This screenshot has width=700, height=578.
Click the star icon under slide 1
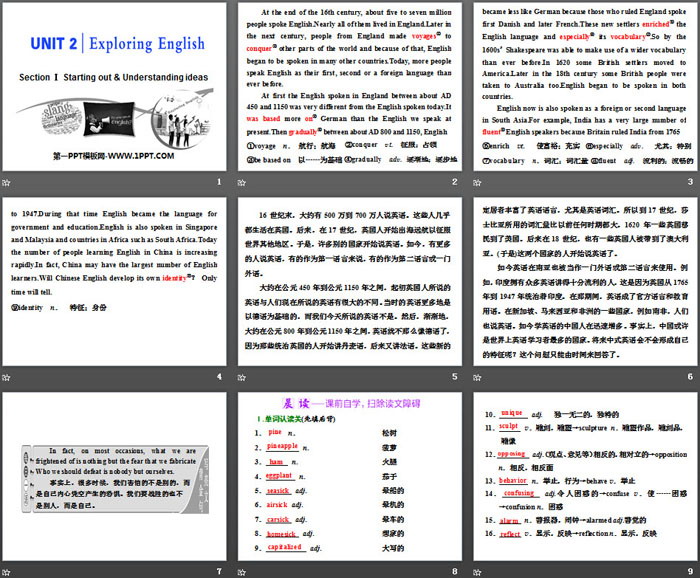[x=9, y=181]
